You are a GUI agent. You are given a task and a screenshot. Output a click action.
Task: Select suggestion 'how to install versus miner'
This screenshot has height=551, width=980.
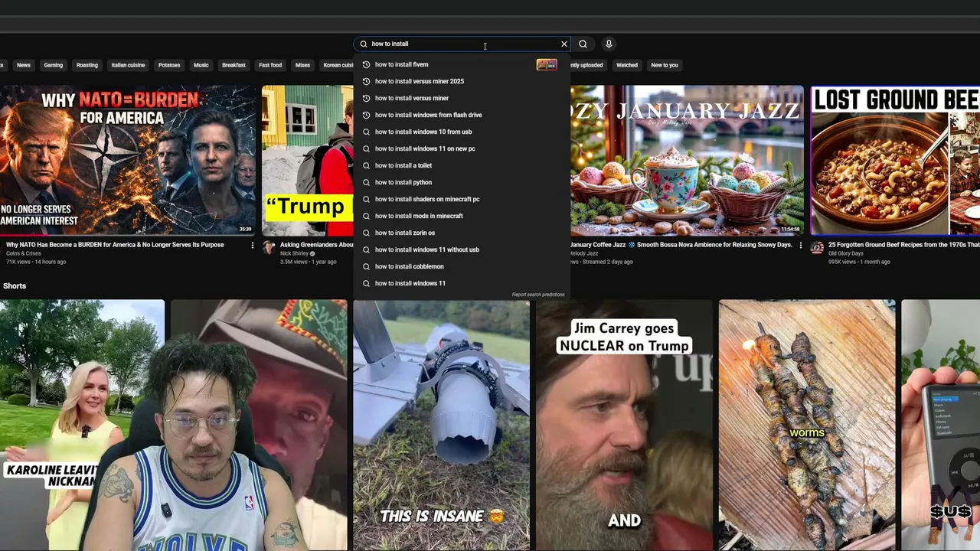462,98
